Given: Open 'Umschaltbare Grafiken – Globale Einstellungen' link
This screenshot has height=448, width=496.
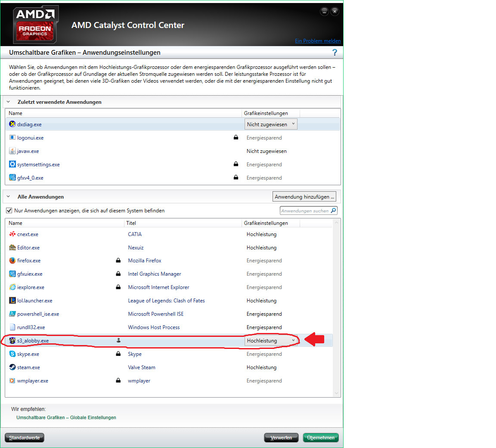Looking at the screenshot, I should (66, 417).
